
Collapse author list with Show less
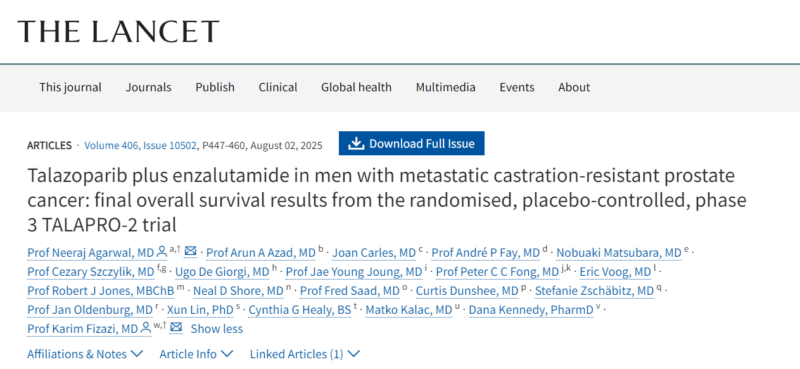click(217, 329)
